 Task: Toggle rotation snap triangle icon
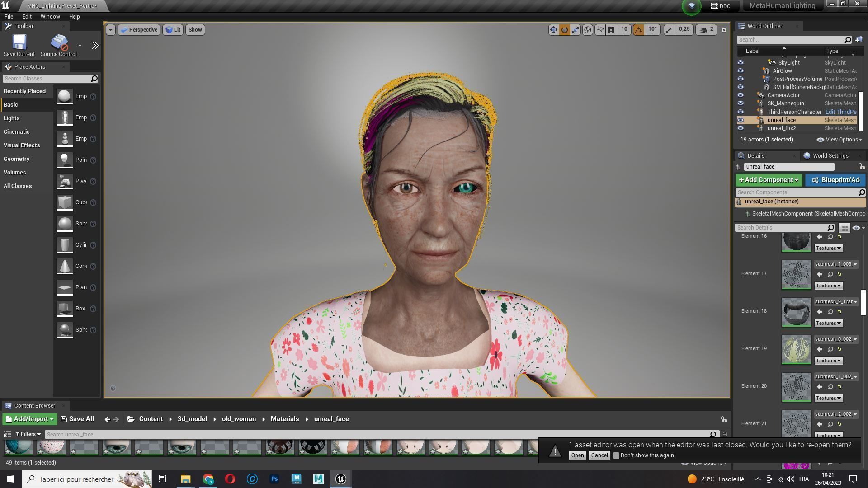pos(638,30)
